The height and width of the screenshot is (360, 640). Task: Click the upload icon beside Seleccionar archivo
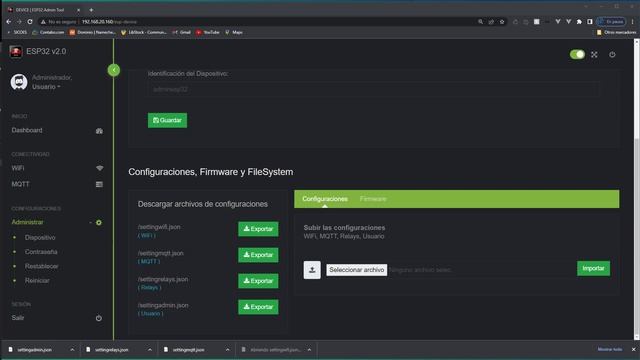point(312,270)
